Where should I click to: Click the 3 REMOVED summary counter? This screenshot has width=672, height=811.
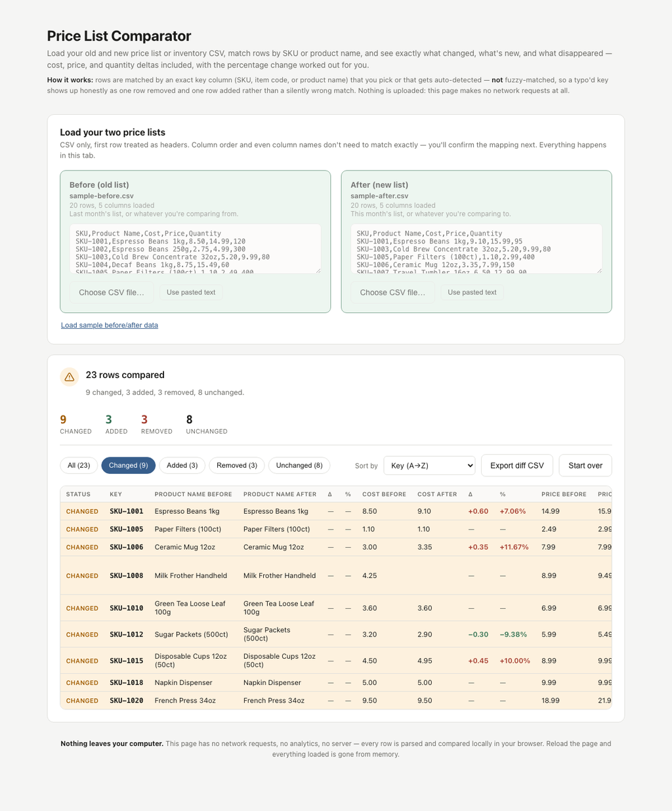pos(157,425)
